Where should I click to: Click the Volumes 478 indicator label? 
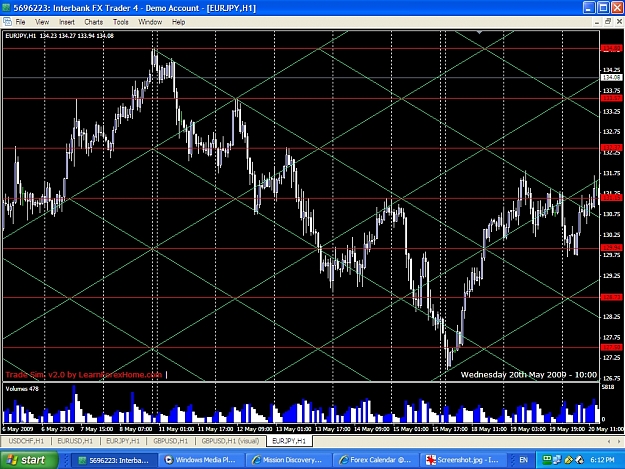coord(22,389)
